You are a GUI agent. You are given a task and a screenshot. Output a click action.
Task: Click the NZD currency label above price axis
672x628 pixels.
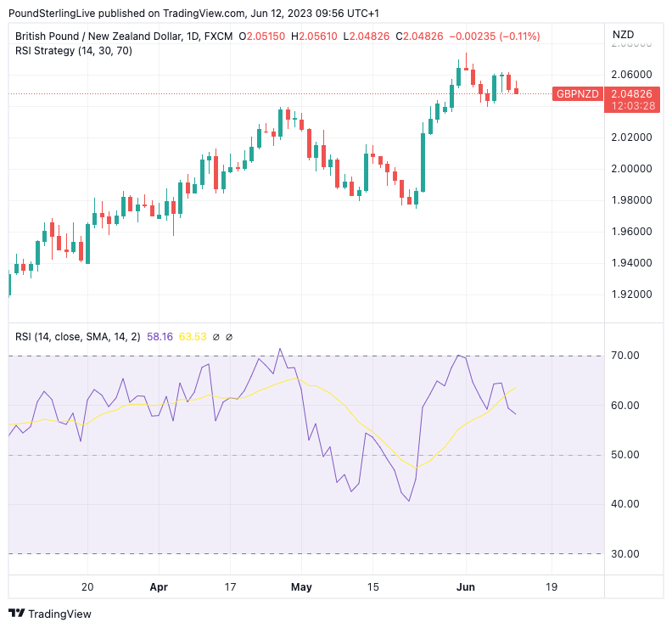pos(622,35)
